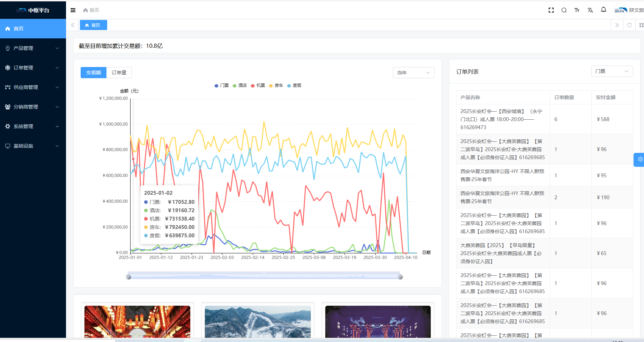
Task: Open the floating settings gear panel
Action: [x=639, y=159]
